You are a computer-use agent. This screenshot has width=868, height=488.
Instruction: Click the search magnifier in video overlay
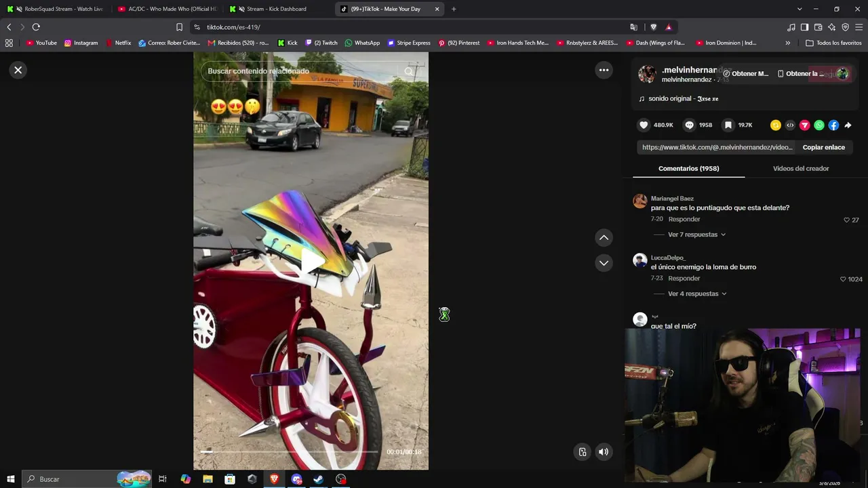point(408,71)
